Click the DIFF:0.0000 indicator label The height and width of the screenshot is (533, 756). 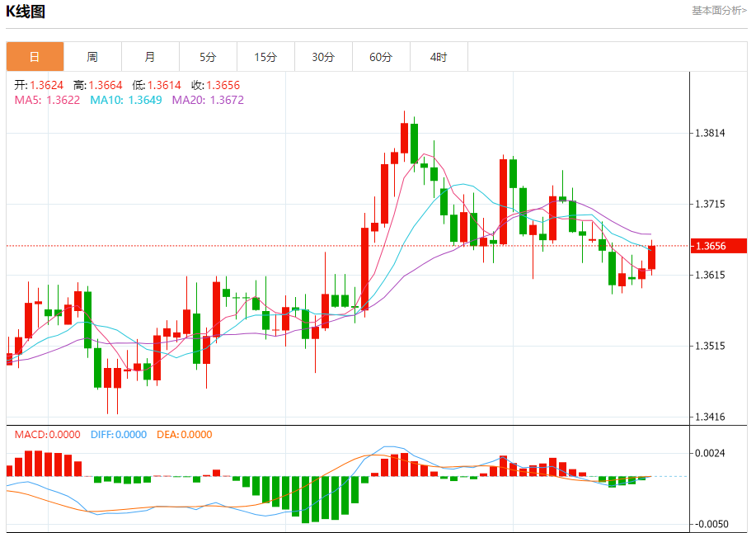(119, 435)
